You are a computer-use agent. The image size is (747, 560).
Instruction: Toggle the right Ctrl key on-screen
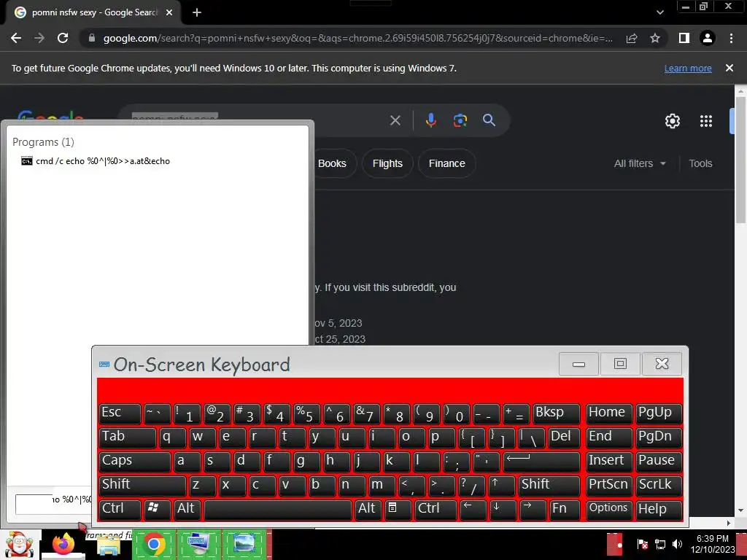(436, 509)
